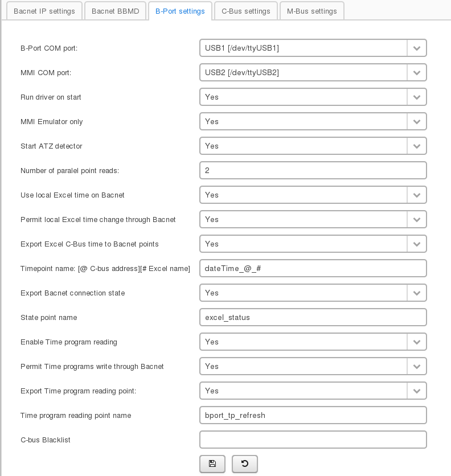This screenshot has width=451, height=476.
Task: Expand Export Bacnet connection state dropdown
Action: point(417,293)
